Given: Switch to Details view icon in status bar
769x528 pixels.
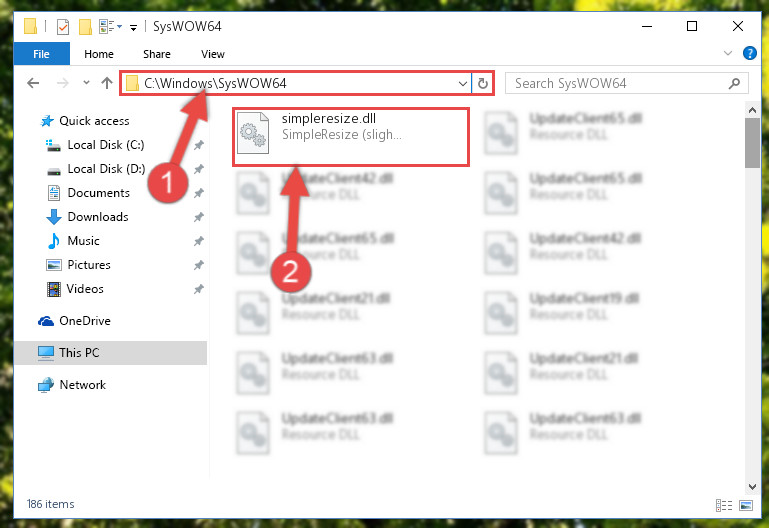Looking at the screenshot, I should coord(724,505).
